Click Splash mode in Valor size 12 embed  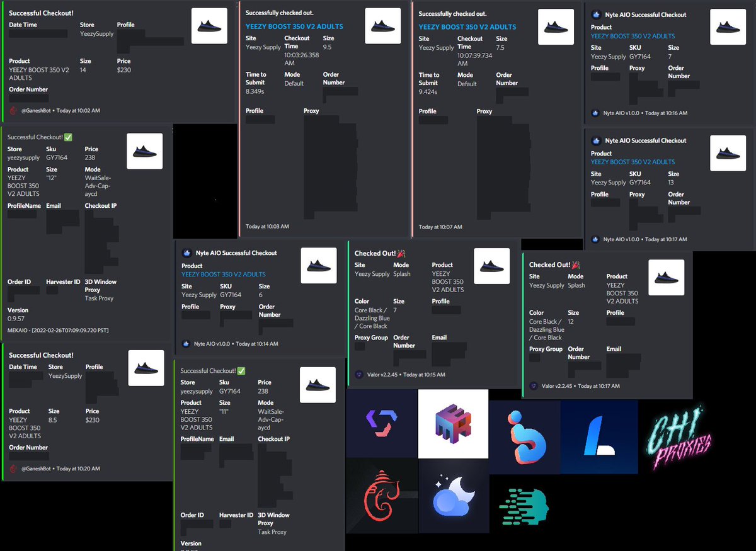point(576,285)
